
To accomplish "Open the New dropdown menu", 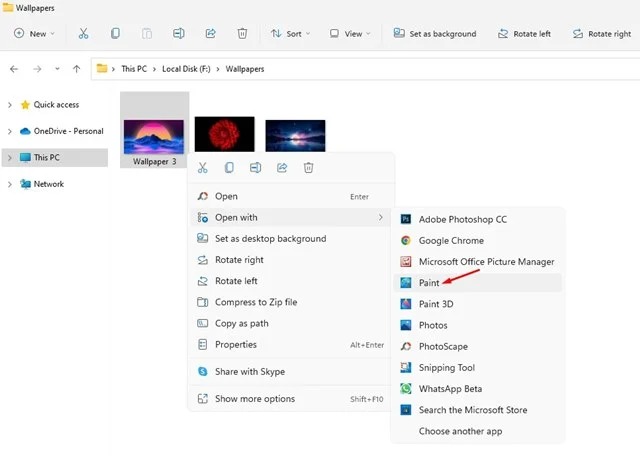I will pyautogui.click(x=35, y=33).
